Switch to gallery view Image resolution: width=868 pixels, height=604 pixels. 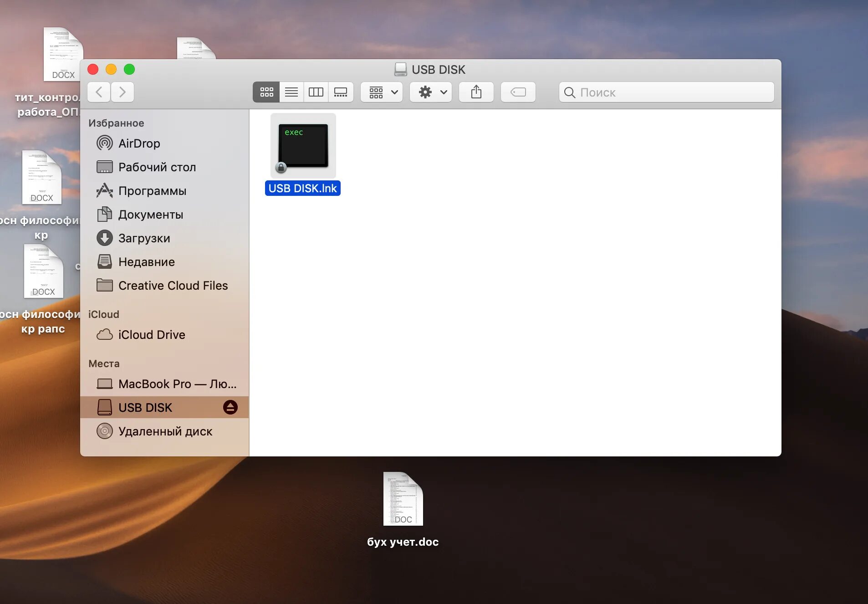(341, 92)
